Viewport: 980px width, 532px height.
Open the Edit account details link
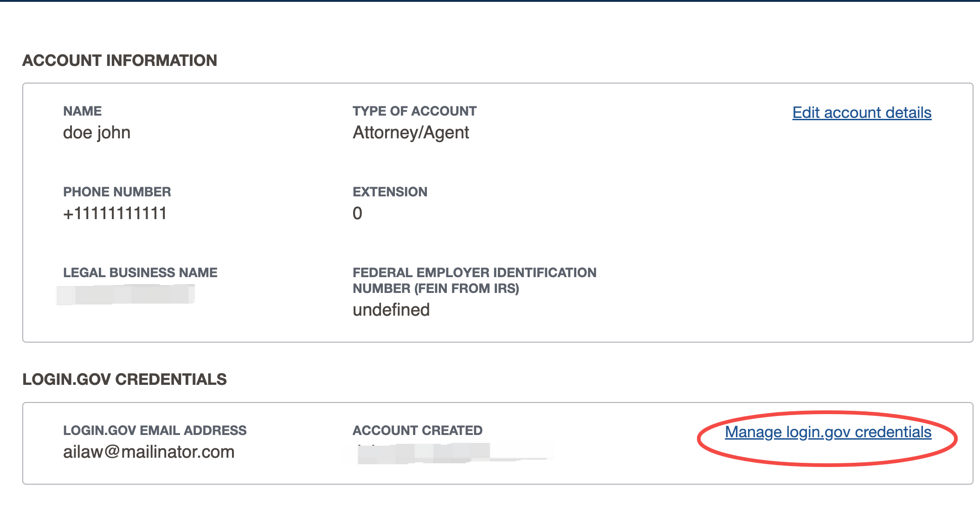click(862, 113)
